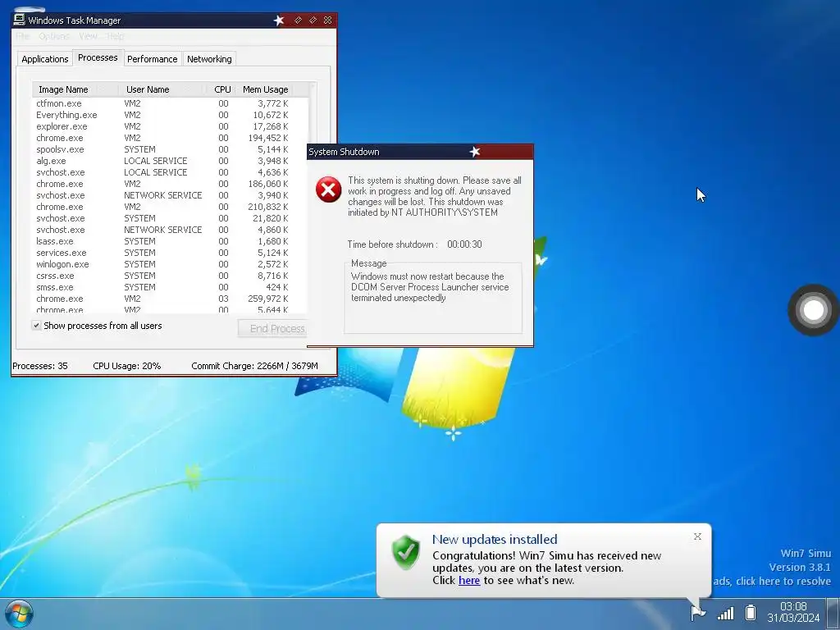Select the Processes tab
The image size is (840, 630).
click(98, 57)
